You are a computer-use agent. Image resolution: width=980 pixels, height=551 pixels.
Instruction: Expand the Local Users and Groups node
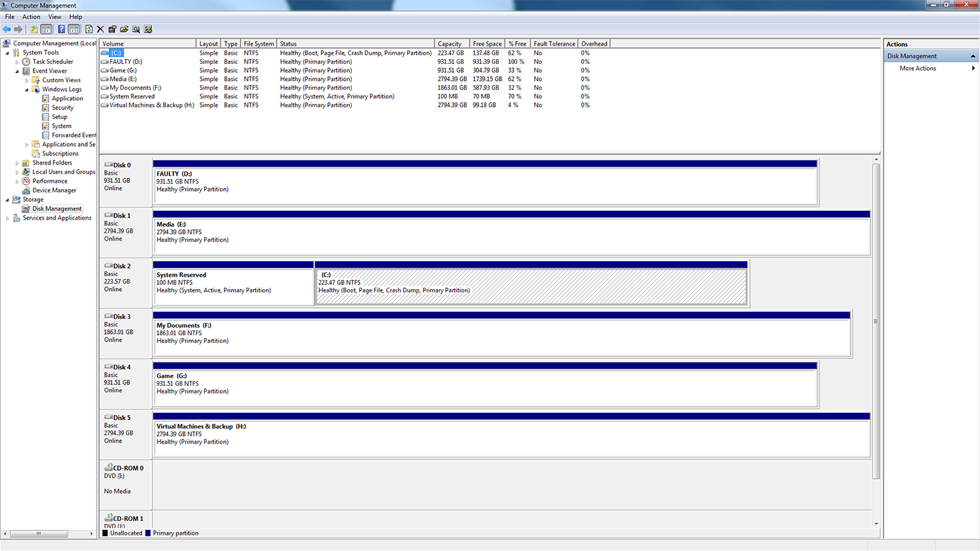(x=17, y=172)
